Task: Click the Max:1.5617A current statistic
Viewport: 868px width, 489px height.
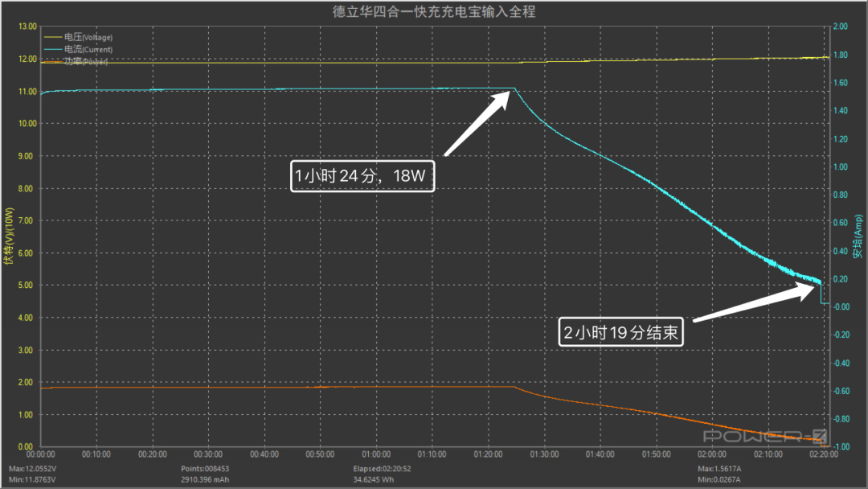Action: (x=719, y=469)
